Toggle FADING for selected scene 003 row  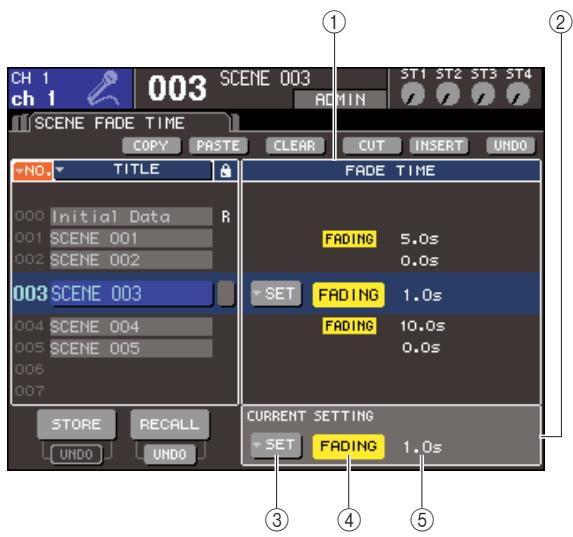(x=349, y=295)
